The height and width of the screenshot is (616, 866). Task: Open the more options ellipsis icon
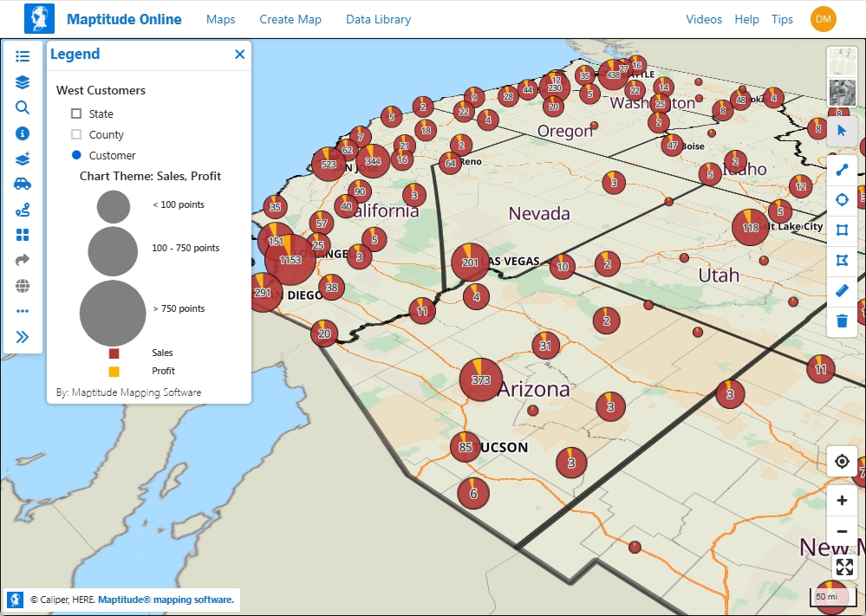click(x=22, y=311)
